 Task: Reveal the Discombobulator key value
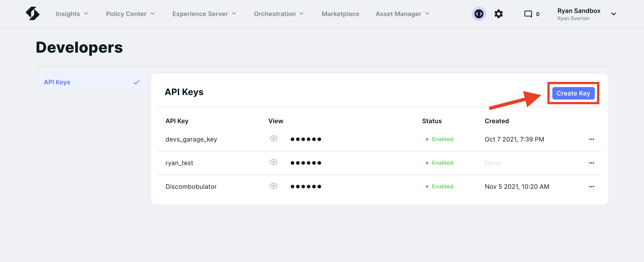[x=274, y=186]
